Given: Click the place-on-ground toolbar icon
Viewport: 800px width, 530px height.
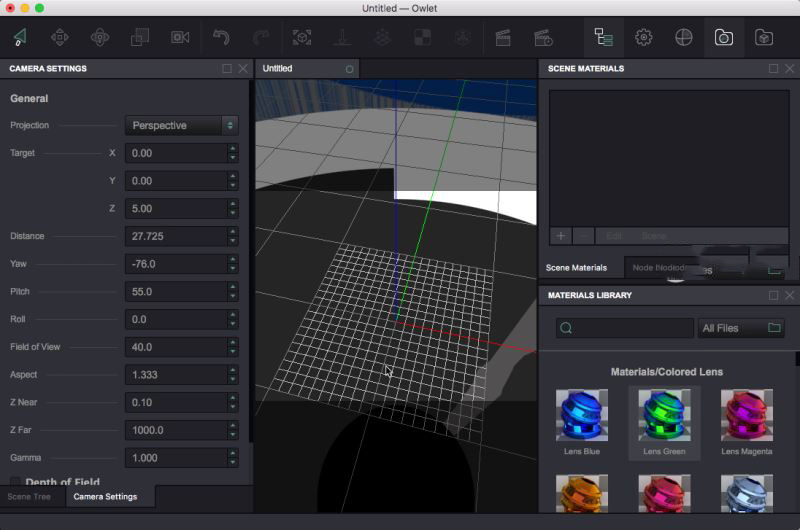Looking at the screenshot, I should [342, 37].
